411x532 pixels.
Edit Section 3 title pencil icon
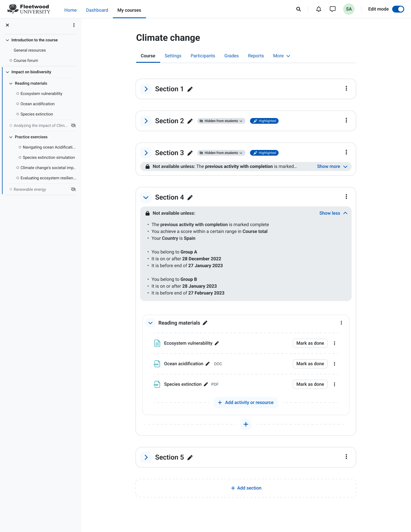click(190, 153)
